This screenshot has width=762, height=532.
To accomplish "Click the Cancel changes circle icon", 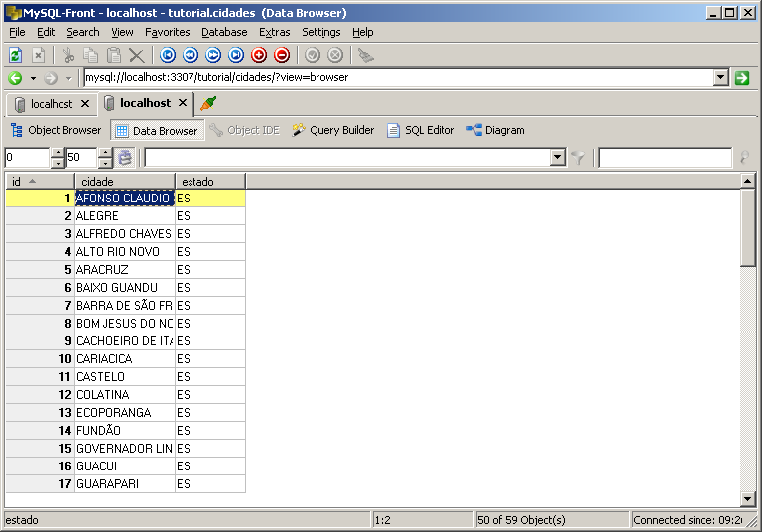I will pyautogui.click(x=335, y=55).
